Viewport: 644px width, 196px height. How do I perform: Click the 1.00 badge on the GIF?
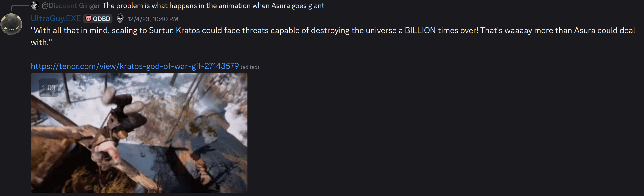(49, 88)
